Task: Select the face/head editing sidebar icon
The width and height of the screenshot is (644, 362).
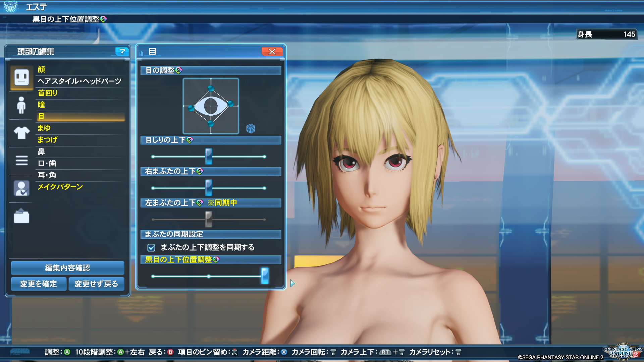Action: pos(21,78)
